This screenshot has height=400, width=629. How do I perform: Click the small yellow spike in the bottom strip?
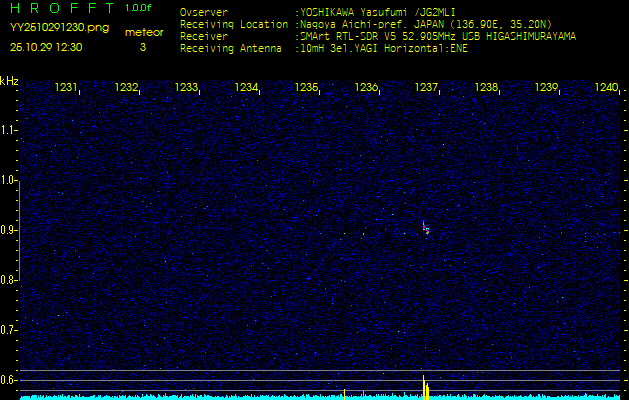pyautogui.click(x=344, y=393)
